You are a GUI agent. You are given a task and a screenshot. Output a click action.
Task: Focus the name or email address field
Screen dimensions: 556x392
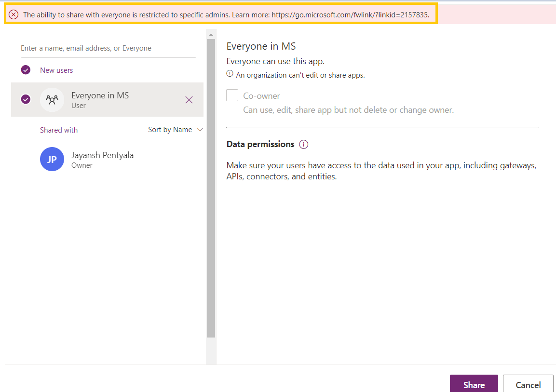pos(108,48)
